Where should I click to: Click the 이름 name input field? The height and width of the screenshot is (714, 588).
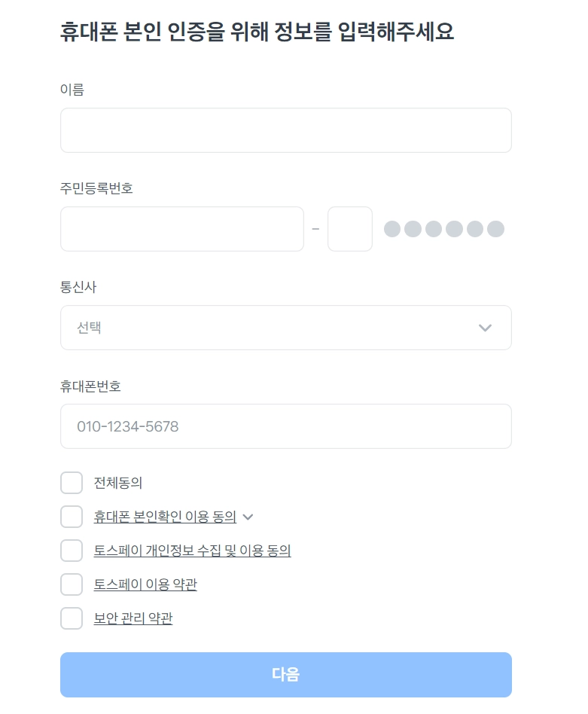pyautogui.click(x=285, y=130)
